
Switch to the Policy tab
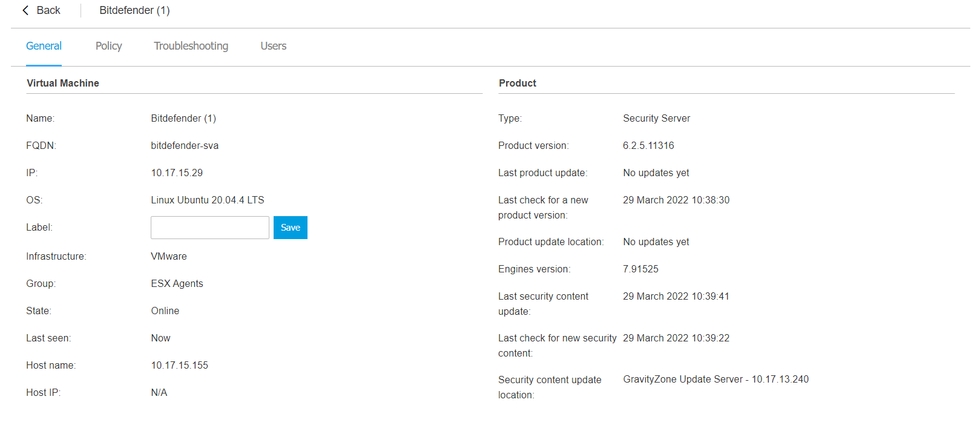pos(108,46)
